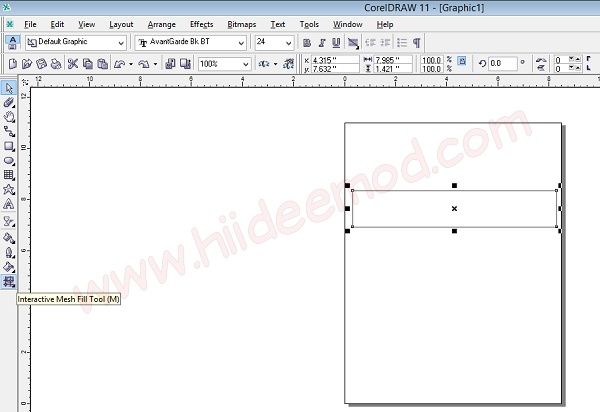Open the Fill bucket tool flyout
The height and width of the screenshot is (412, 600).
(x=9, y=267)
